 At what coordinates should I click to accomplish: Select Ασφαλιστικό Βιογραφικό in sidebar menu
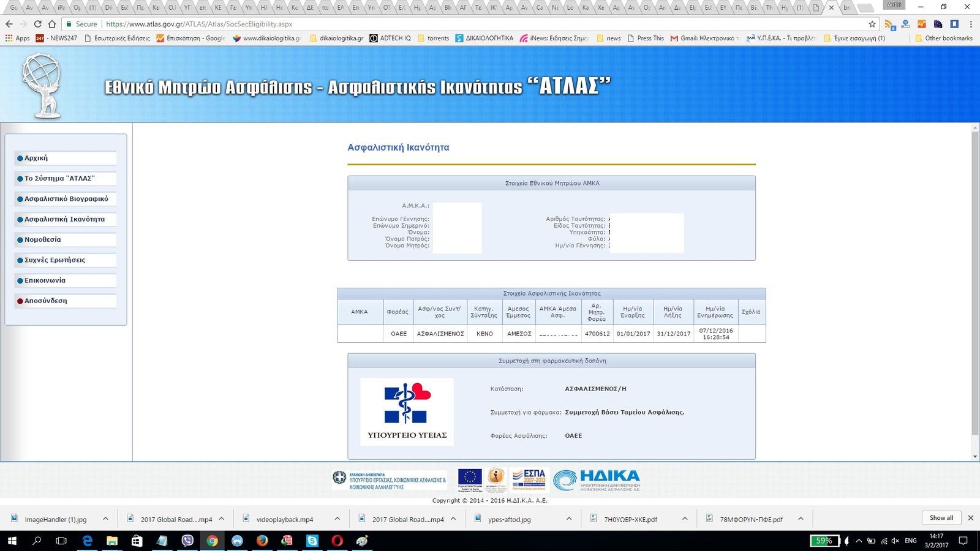64,199
